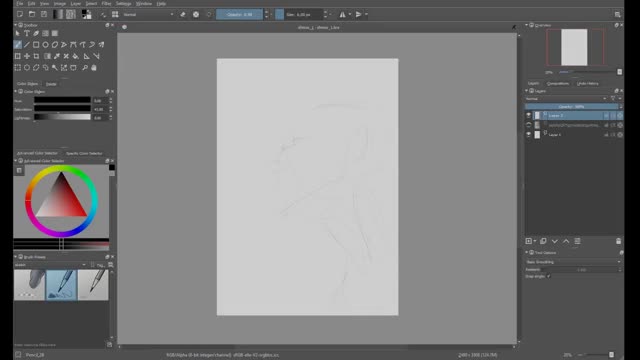640x360 pixels.
Task: Switch to the Palette tab
Action: (51, 84)
